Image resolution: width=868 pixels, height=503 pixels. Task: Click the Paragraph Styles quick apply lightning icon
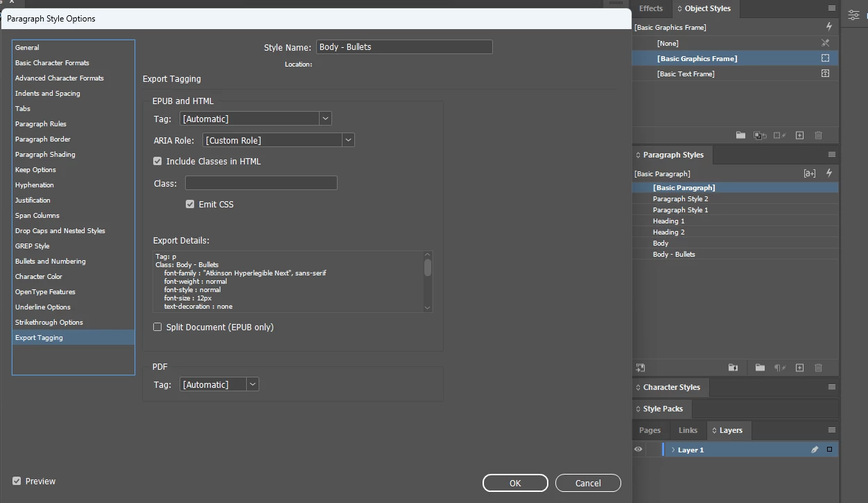pos(828,173)
